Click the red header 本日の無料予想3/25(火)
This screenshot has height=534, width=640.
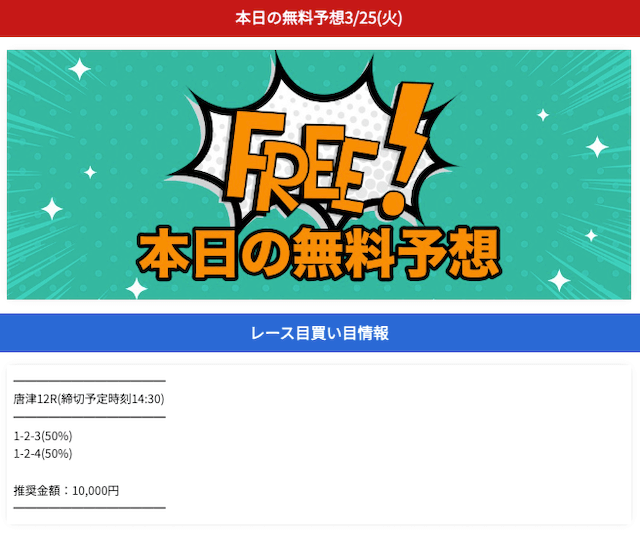click(319, 18)
